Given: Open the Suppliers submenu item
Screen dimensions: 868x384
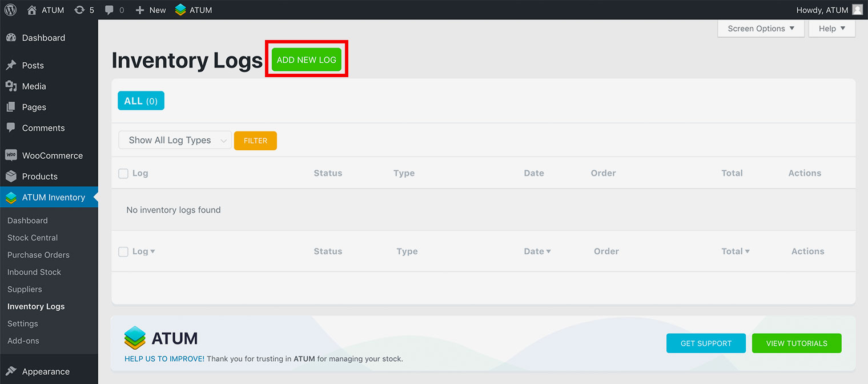Looking at the screenshot, I should tap(25, 289).
